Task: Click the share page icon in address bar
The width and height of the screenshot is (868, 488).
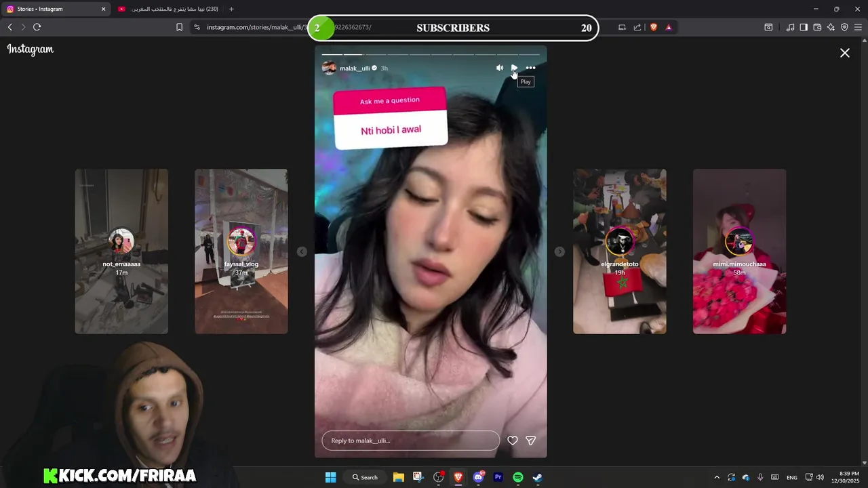Action: 637,27
